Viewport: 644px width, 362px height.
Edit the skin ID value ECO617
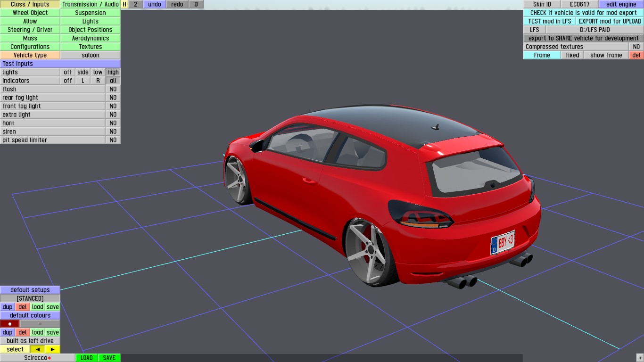coord(580,4)
